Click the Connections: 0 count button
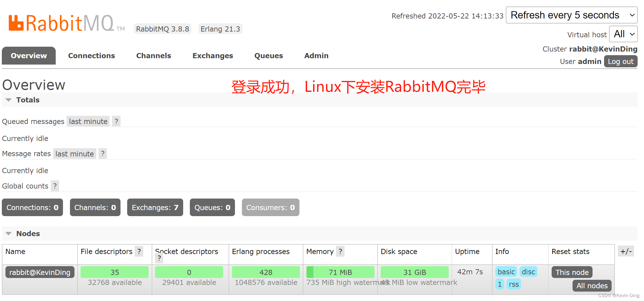The height and width of the screenshot is (301, 644). (x=32, y=207)
